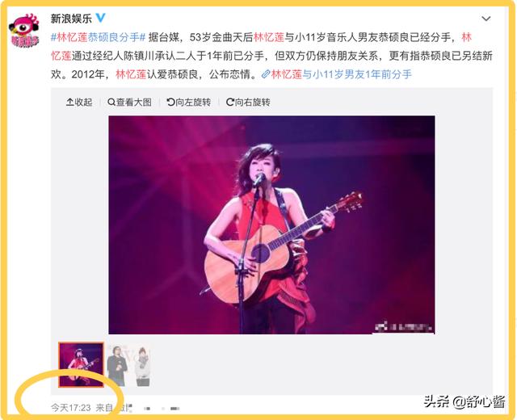Click the upward arrow collapse icon
The image size is (517, 420).
pyautogui.click(x=70, y=103)
